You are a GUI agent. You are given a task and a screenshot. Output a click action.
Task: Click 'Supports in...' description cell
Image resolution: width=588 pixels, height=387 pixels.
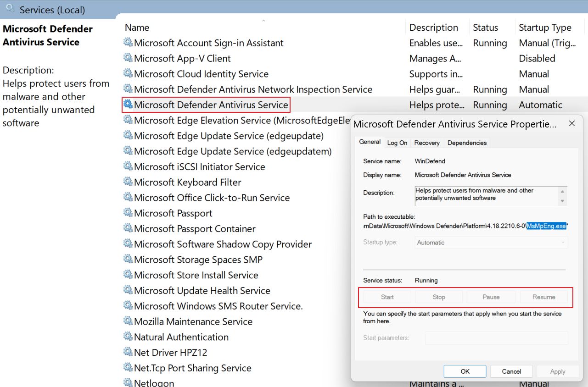click(436, 74)
